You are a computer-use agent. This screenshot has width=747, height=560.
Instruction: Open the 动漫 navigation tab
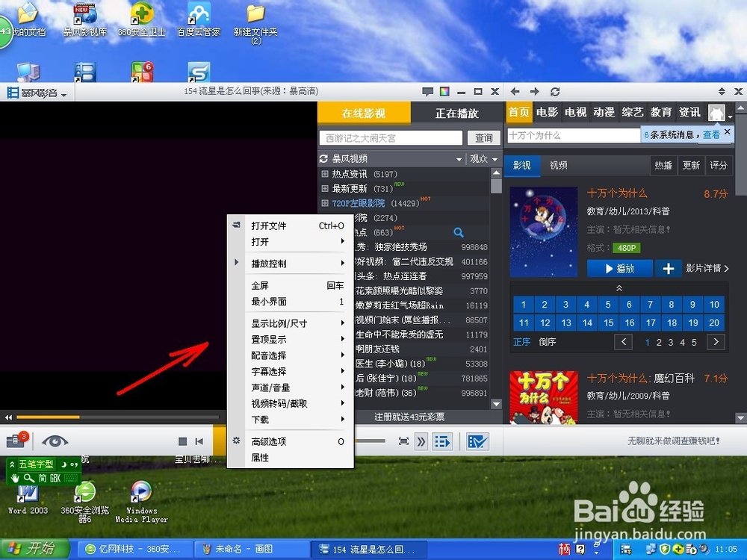coord(604,113)
